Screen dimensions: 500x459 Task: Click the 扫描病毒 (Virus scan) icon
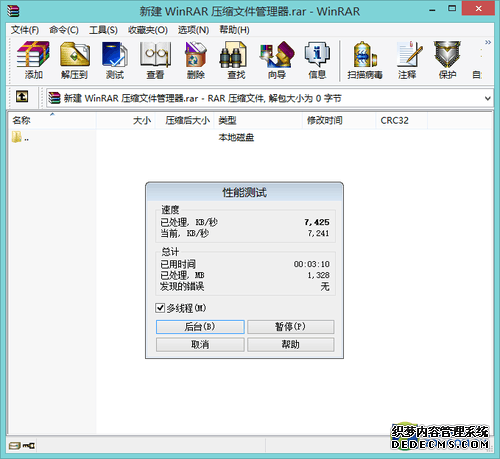pos(365,60)
